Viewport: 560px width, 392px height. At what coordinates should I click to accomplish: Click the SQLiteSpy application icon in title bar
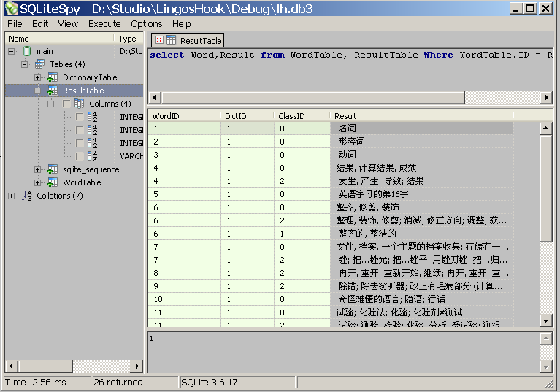[12, 8]
